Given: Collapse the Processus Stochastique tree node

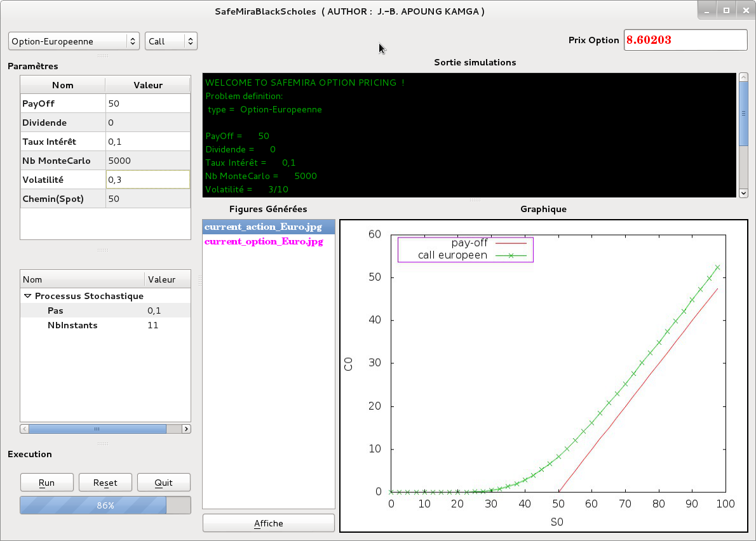Looking at the screenshot, I should (x=27, y=296).
